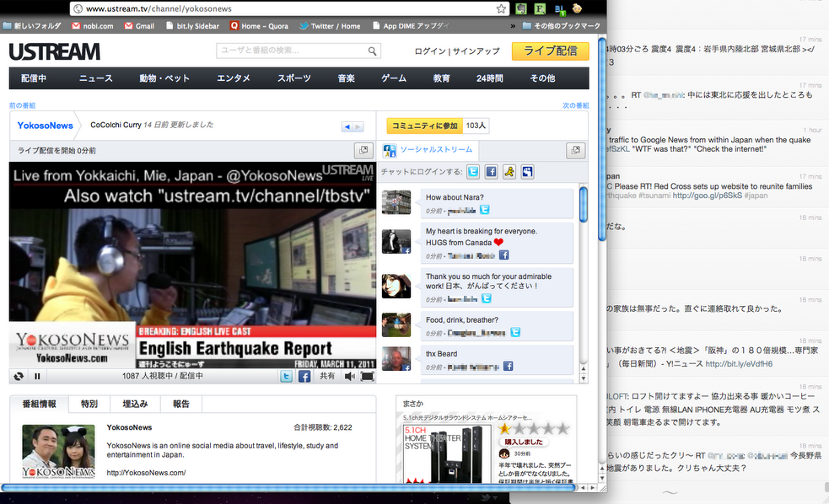The height and width of the screenshot is (504, 829).
Task: Open the 24時間 nav category
Action: coord(490,78)
